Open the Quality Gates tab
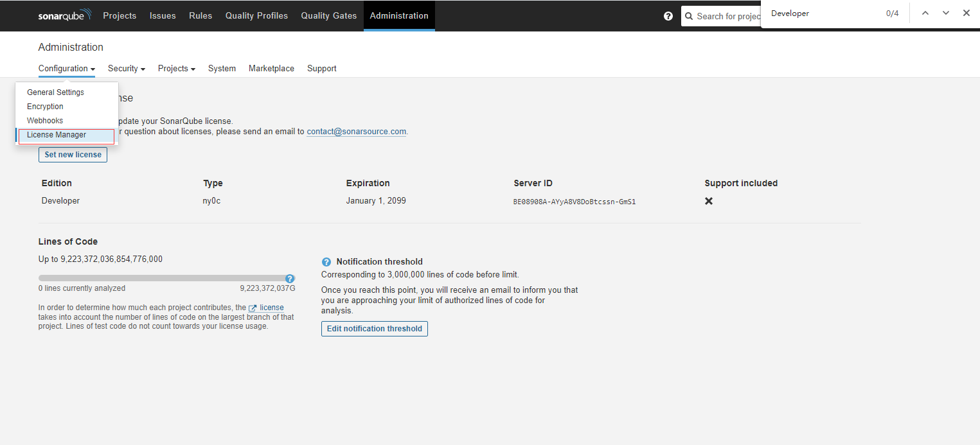Viewport: 980px width, 445px height. (328, 16)
